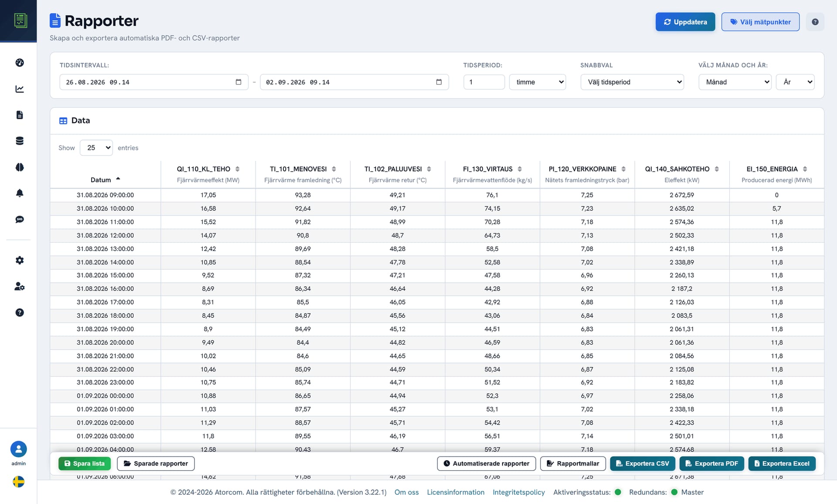This screenshot has width=837, height=504.
Task: Sort by QI_110_KL_TEHO column arrows
Action: [238, 169]
